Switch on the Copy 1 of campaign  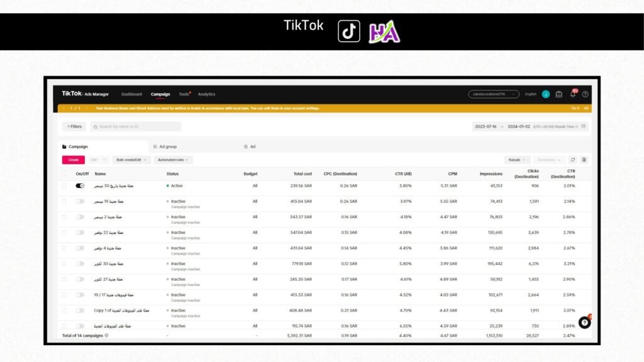pos(80,310)
